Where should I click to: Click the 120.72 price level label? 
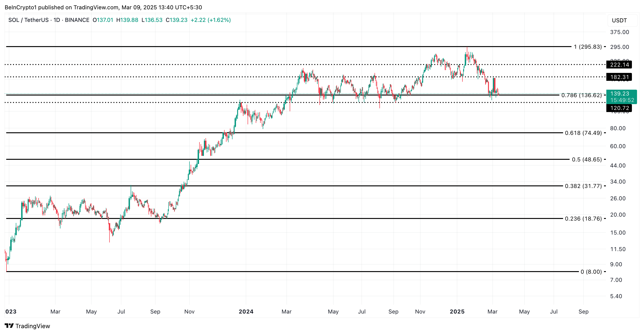(619, 108)
